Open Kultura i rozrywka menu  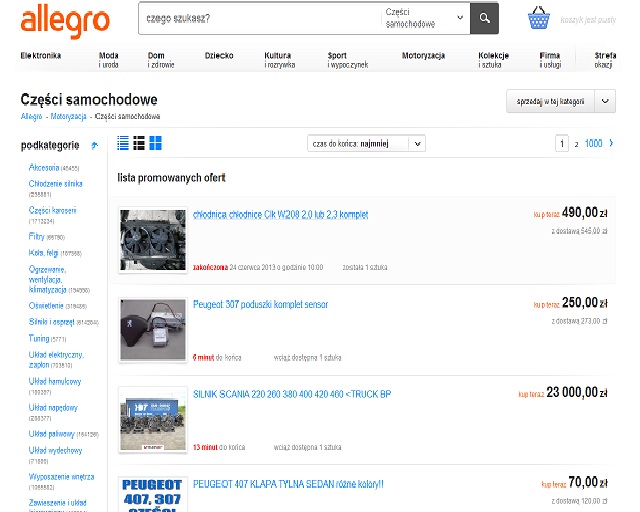280,60
